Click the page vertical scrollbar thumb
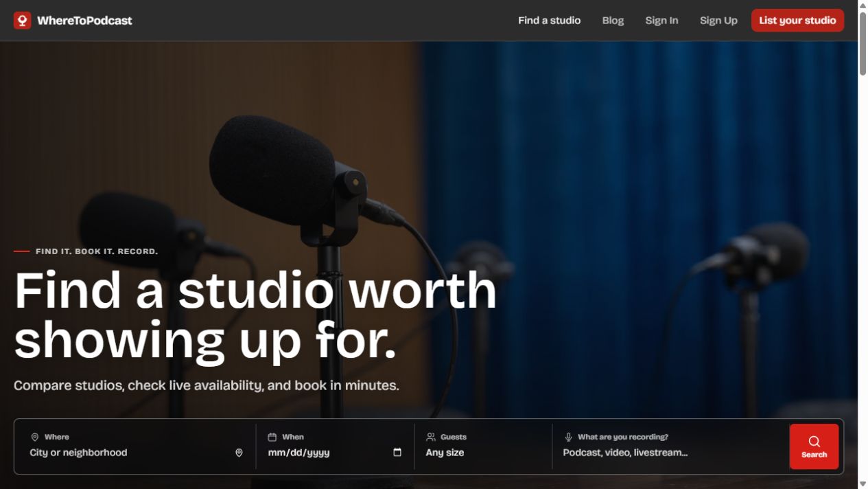This screenshot has width=868, height=489. pyautogui.click(x=863, y=43)
